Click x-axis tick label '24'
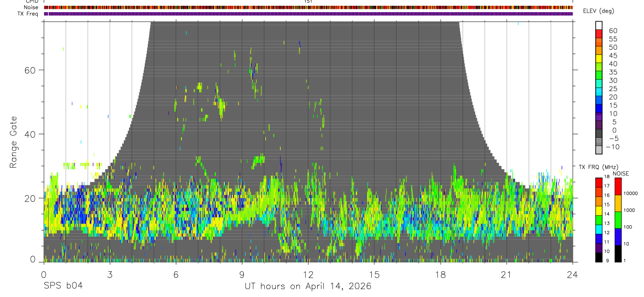644x297 pixels. click(572, 274)
